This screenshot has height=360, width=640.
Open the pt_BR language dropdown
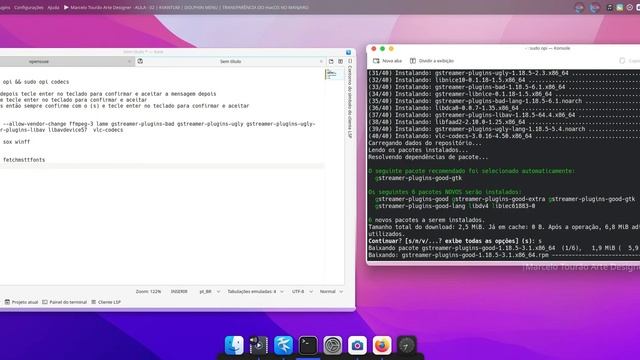click(x=209, y=291)
